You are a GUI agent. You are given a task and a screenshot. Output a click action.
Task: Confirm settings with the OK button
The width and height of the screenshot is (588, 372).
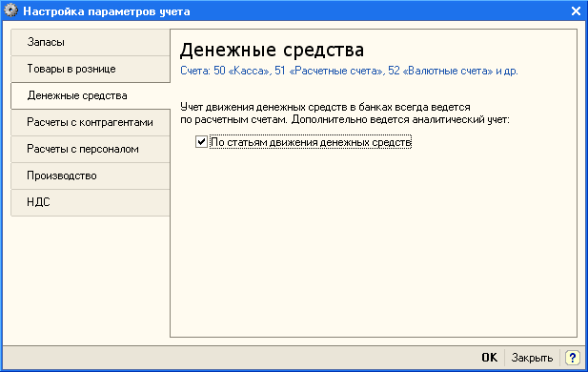pyautogui.click(x=490, y=358)
